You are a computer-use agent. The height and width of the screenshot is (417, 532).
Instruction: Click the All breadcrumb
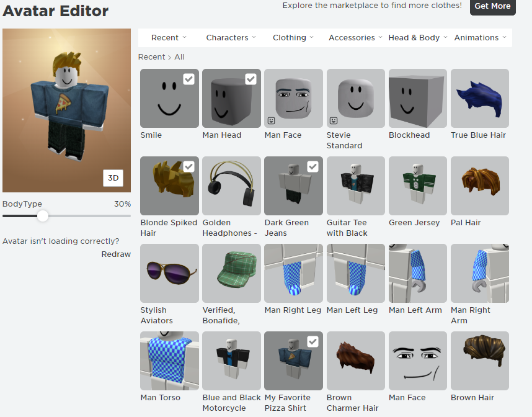pos(179,57)
